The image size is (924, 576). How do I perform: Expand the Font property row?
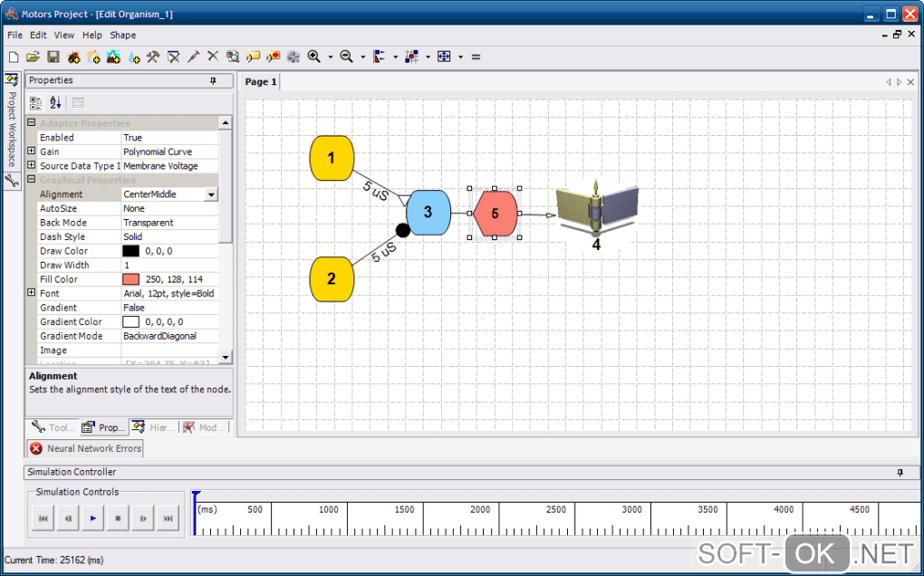coord(32,293)
